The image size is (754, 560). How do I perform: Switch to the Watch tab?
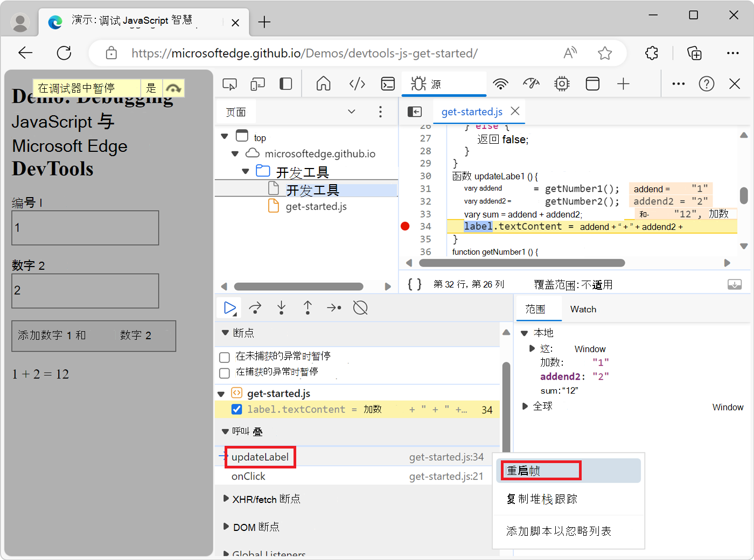583,309
